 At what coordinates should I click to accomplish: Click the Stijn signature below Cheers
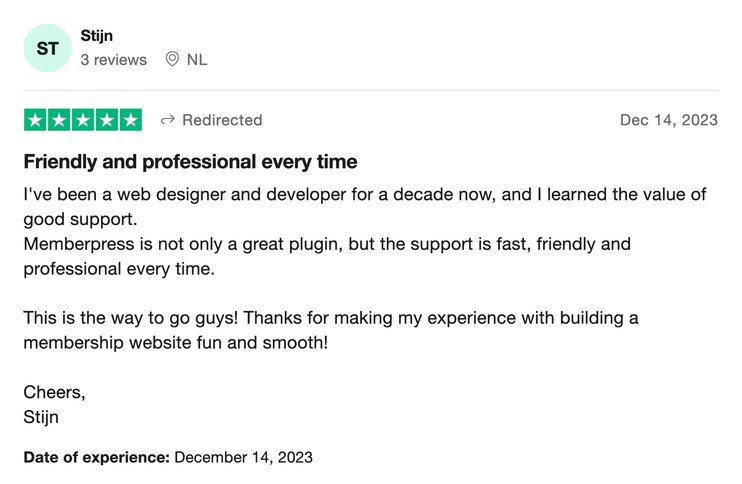pyautogui.click(x=41, y=417)
